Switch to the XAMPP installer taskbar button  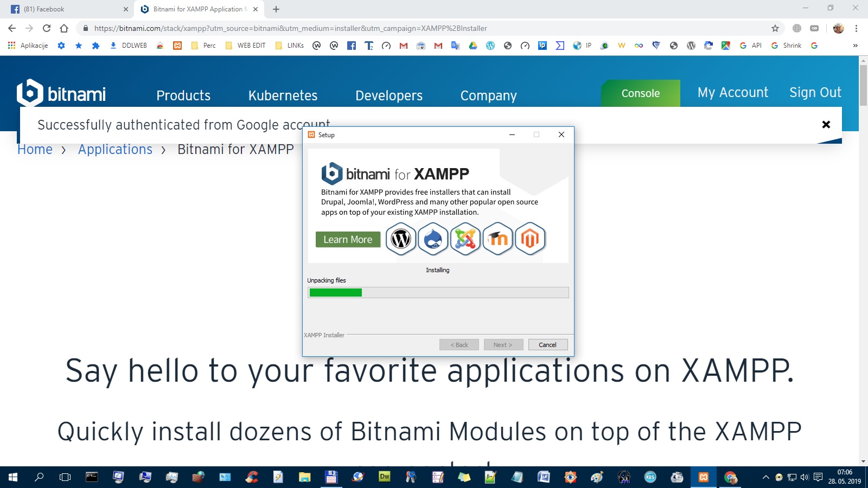point(704,477)
